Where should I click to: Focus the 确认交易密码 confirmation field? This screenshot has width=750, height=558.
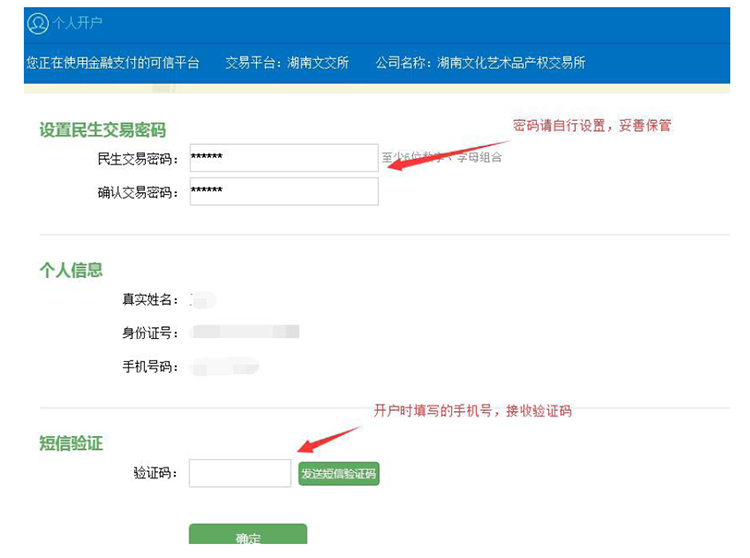pyautogui.click(x=284, y=191)
